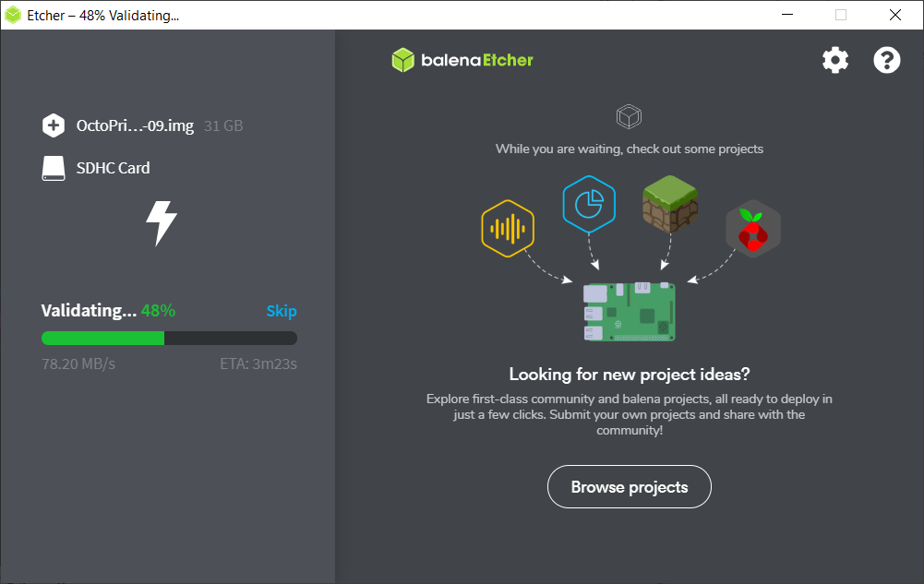
Task: Click the 'Looking for new project ideas?' heading
Action: tap(629, 375)
